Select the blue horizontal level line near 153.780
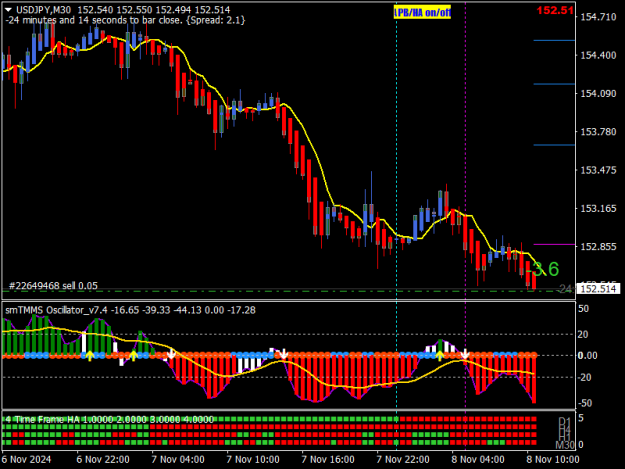This screenshot has width=625, height=469. 554,145
